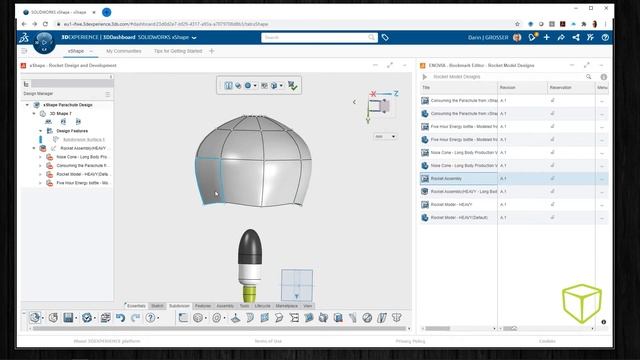640x360 pixels.
Task: Expand the Nose Cone tree node
Action: coord(40,157)
